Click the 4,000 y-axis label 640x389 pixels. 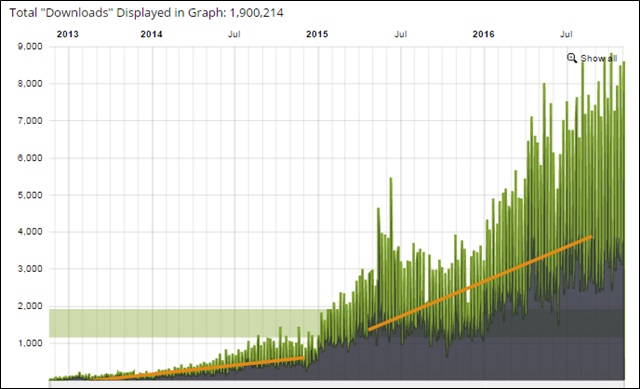[30, 232]
